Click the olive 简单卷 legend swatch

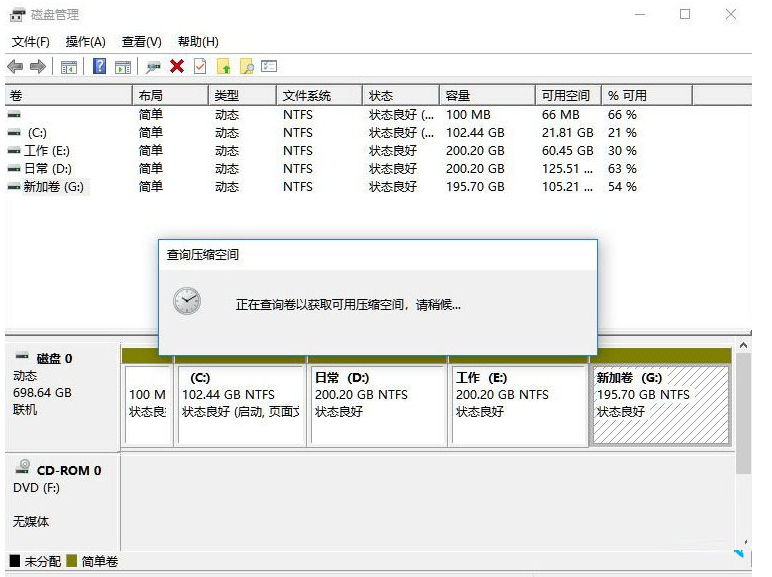pos(72,561)
